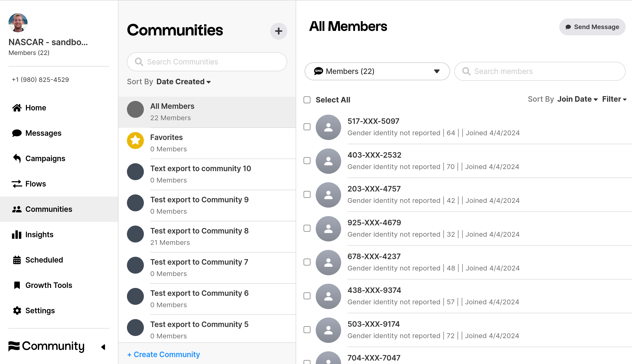Open Messages in the sidebar
Image resolution: width=632 pixels, height=364 pixels.
[x=59, y=133]
